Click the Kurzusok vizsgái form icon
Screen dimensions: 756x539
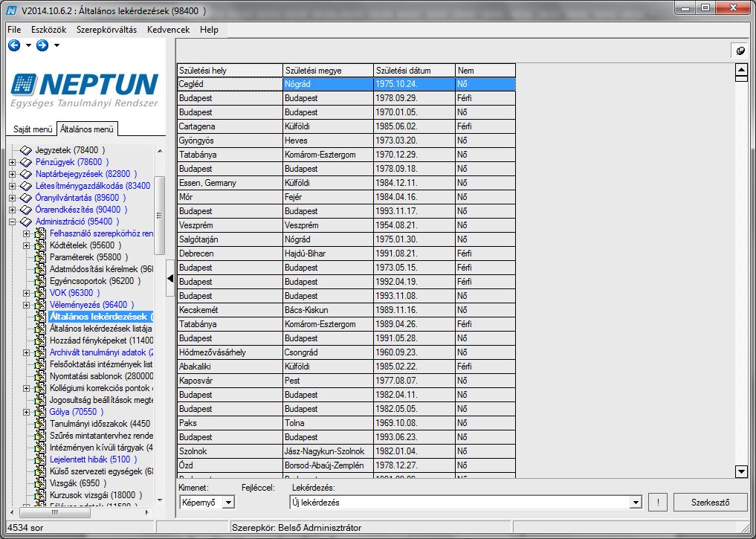tap(40, 495)
